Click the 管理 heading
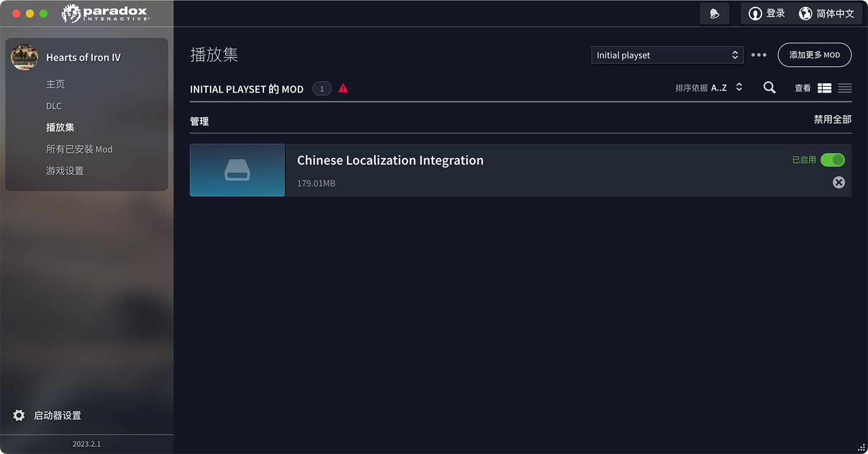The width and height of the screenshot is (868, 454). pos(199,121)
